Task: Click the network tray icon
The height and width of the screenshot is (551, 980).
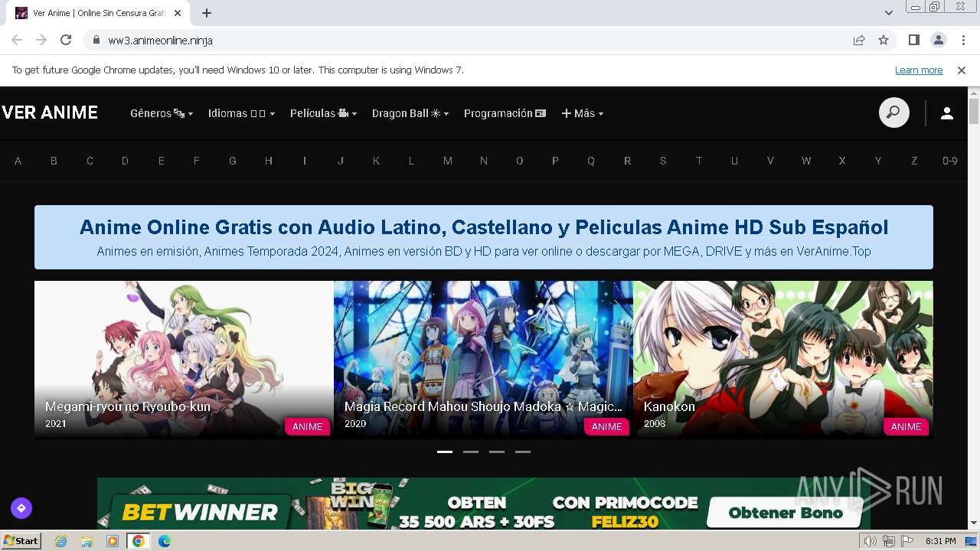Action: (889, 541)
